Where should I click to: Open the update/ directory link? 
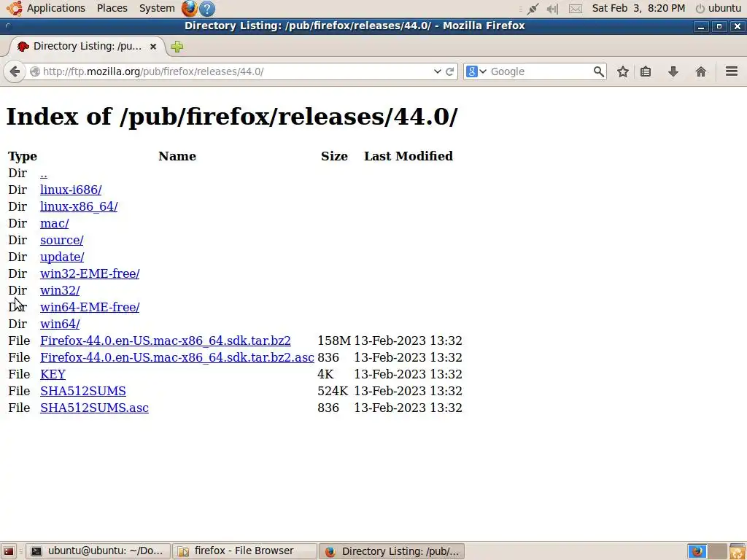tap(62, 257)
